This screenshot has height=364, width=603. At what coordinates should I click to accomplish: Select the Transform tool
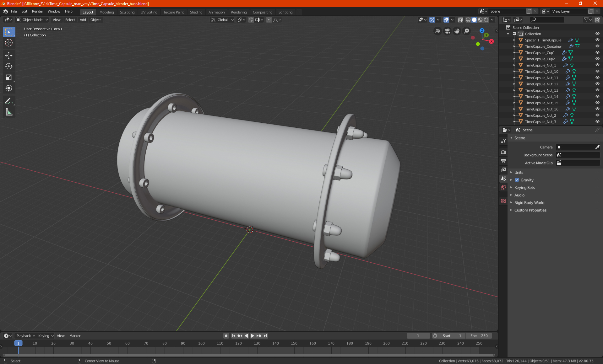tap(9, 88)
